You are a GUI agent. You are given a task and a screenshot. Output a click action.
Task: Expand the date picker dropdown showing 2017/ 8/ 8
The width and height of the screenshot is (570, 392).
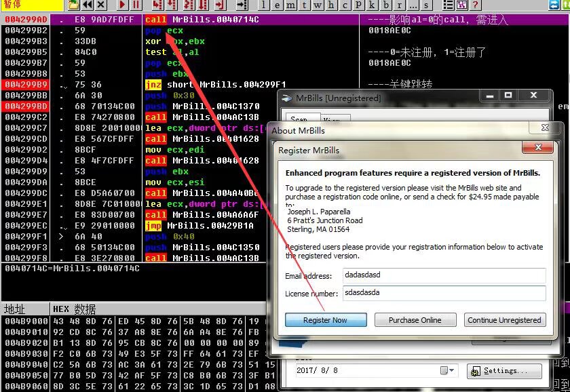[447, 370]
